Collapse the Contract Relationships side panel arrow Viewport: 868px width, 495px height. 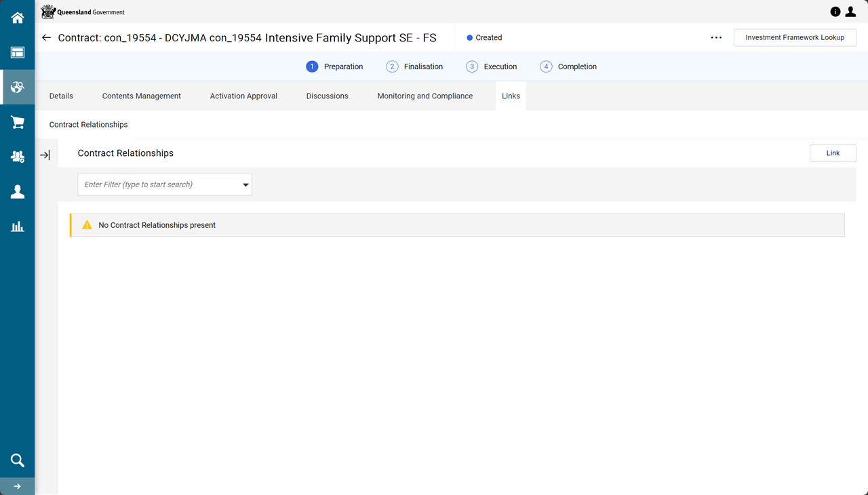click(x=45, y=155)
